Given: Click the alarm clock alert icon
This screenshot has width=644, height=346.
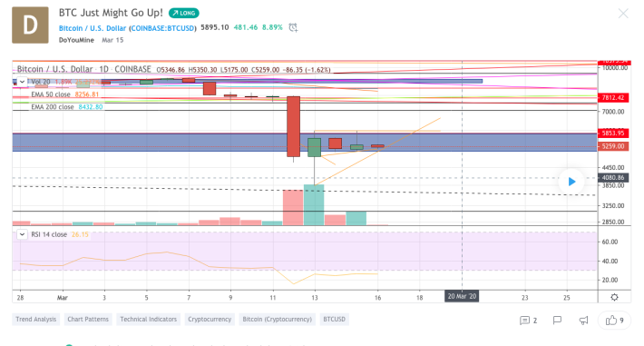Looking at the screenshot, I should tap(293, 27).
